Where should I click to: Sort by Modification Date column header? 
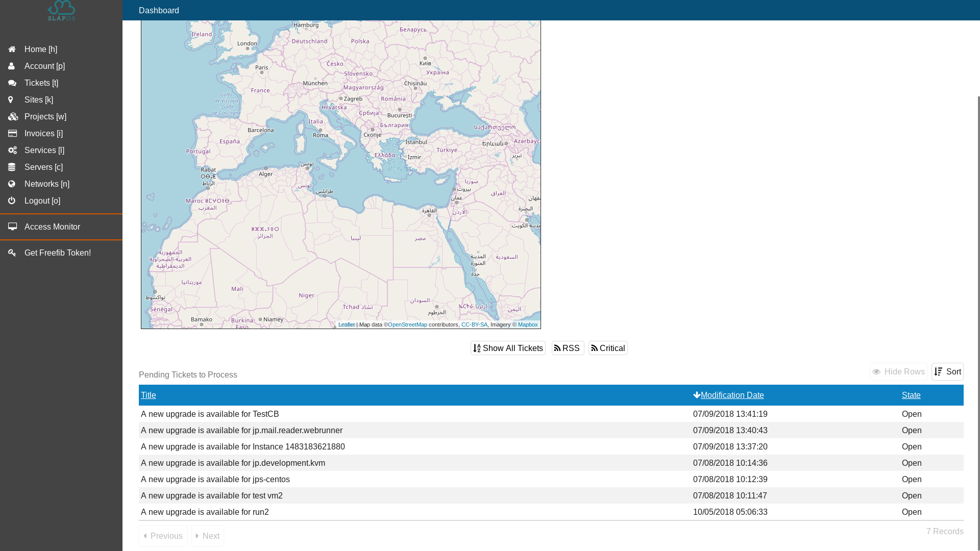[732, 395]
